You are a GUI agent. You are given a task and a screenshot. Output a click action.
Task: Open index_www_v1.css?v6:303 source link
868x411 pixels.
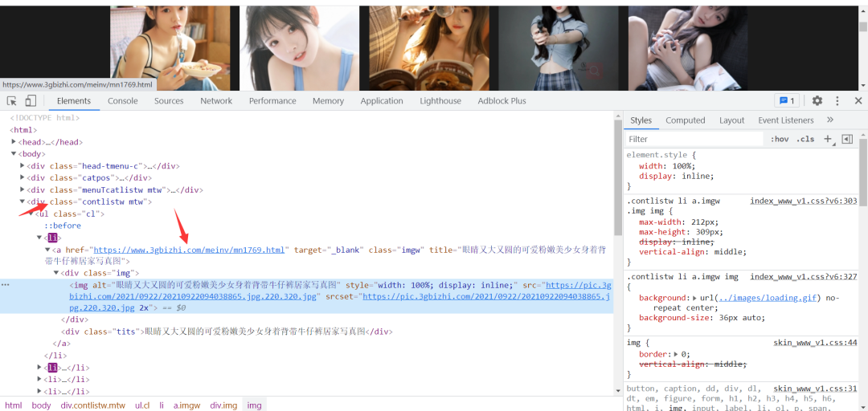tap(803, 201)
